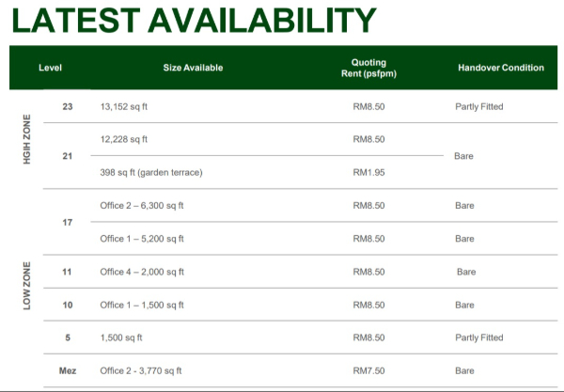Select the Quoting Rent (psfpm) header
This screenshot has width=564, height=392.
(368, 68)
